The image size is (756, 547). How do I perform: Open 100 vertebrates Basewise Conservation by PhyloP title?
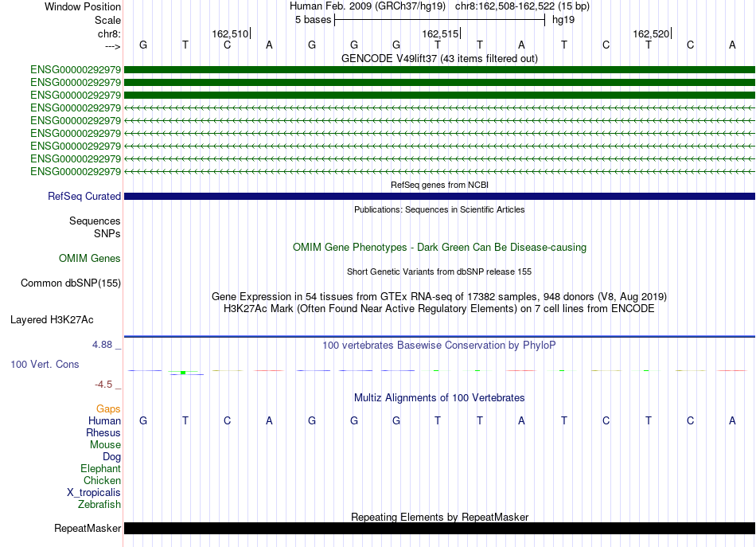(x=439, y=345)
